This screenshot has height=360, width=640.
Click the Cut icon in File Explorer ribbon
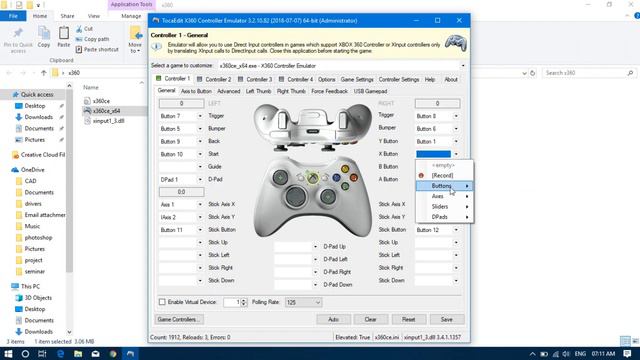[x=79, y=29]
